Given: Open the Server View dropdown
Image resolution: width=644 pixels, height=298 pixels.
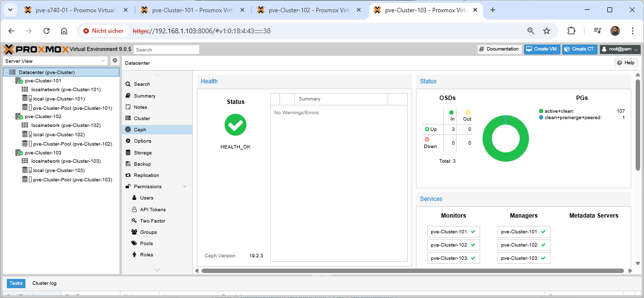Looking at the screenshot, I should tap(55, 61).
